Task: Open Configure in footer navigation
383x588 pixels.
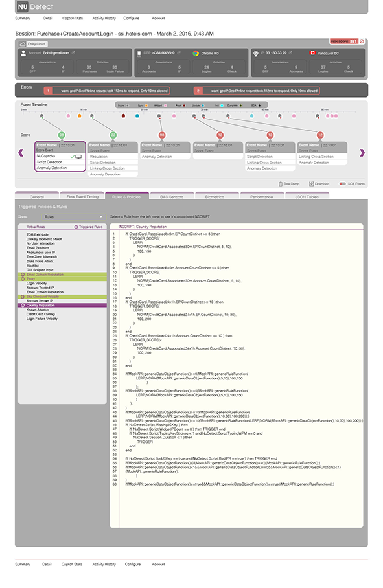Action: click(133, 565)
